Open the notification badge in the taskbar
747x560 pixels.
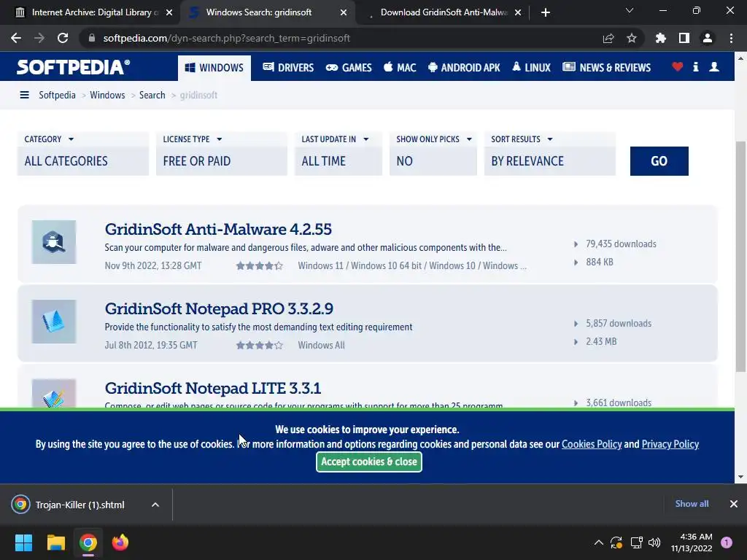click(x=727, y=542)
